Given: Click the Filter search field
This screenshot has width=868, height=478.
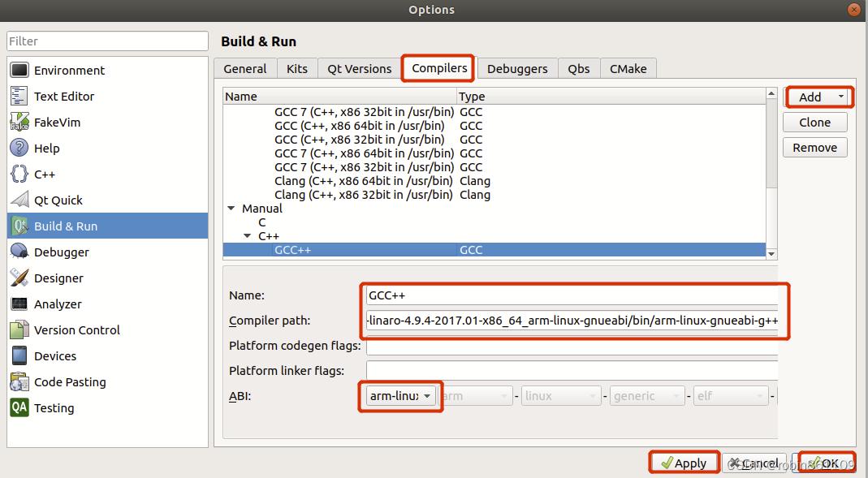Looking at the screenshot, I should coord(107,41).
